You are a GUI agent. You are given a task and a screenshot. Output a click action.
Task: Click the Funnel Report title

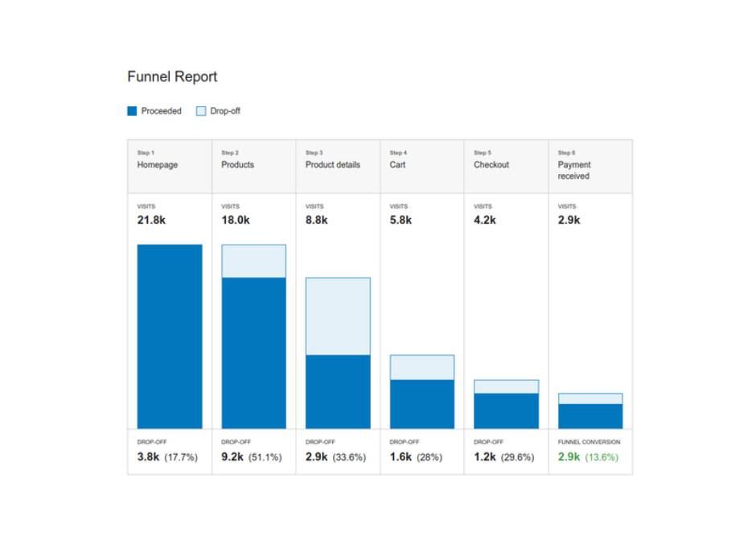[x=172, y=76]
